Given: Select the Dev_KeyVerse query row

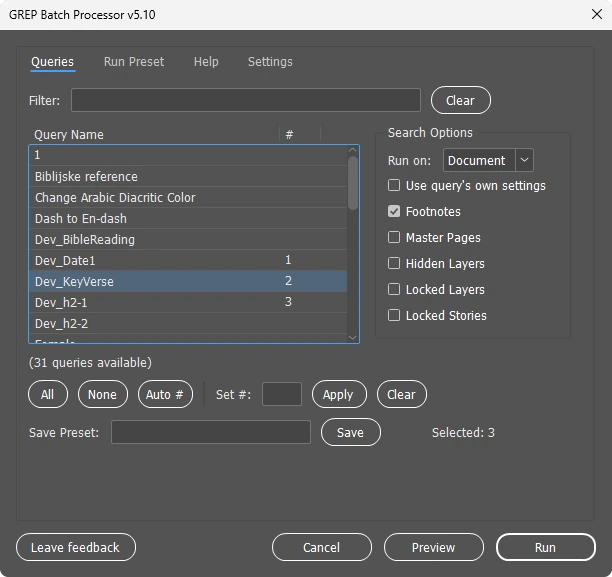Looking at the screenshot, I should (188, 281).
